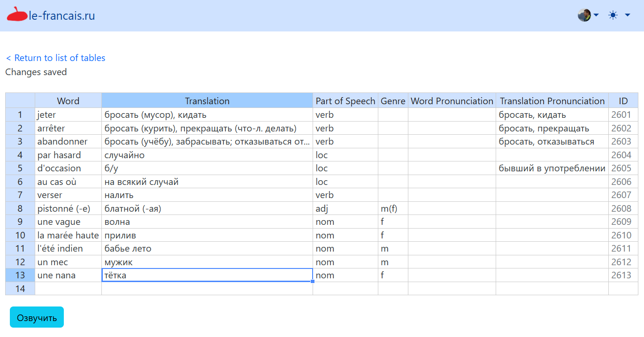Select row header number 5
The image size is (644, 337).
[20, 168]
